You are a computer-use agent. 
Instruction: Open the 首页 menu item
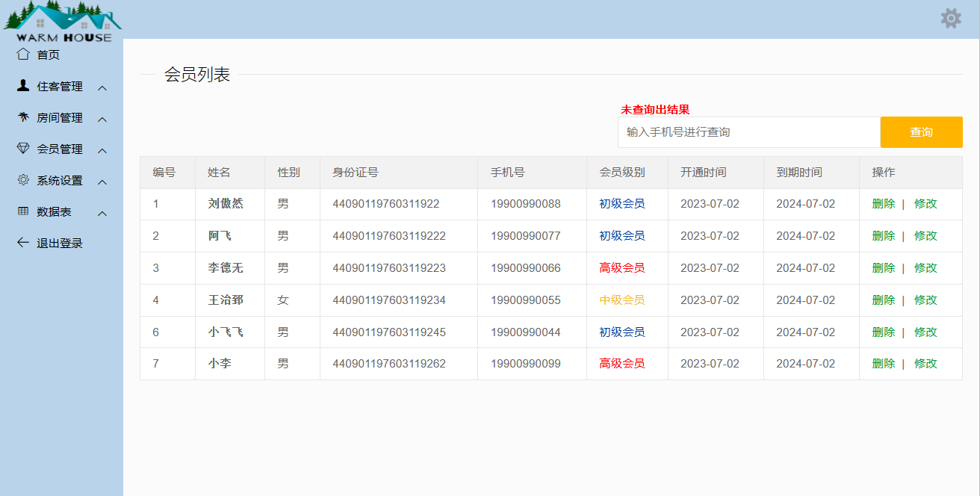click(49, 55)
